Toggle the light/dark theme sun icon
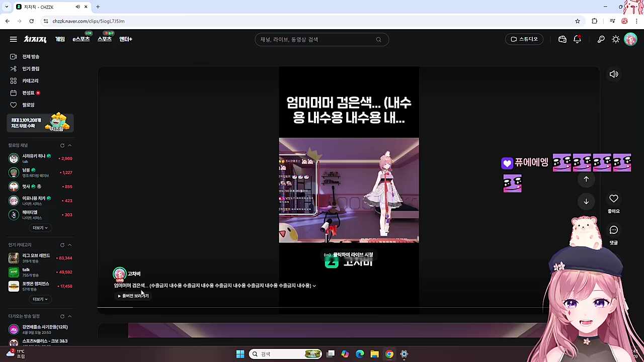 tap(616, 39)
